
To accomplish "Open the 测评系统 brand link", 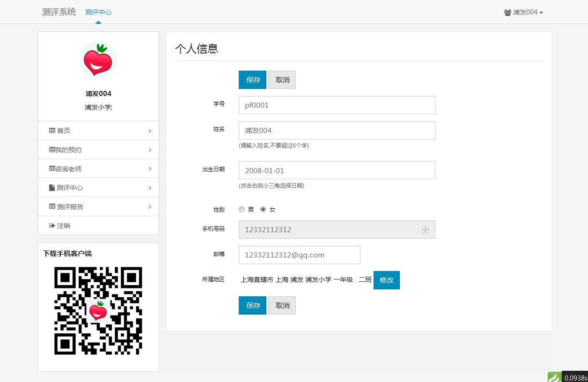I will pos(59,12).
